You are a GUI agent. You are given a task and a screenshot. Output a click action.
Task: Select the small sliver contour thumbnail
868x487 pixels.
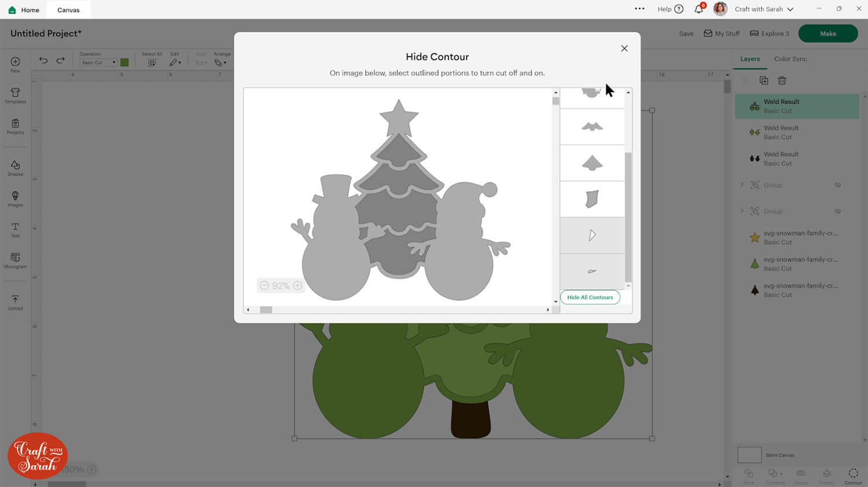[x=592, y=271]
